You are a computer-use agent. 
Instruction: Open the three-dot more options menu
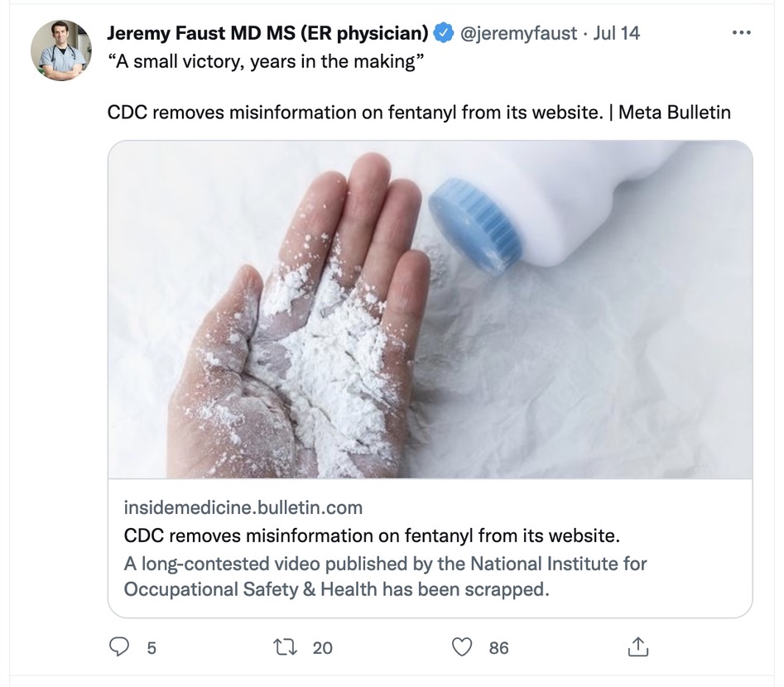click(742, 33)
